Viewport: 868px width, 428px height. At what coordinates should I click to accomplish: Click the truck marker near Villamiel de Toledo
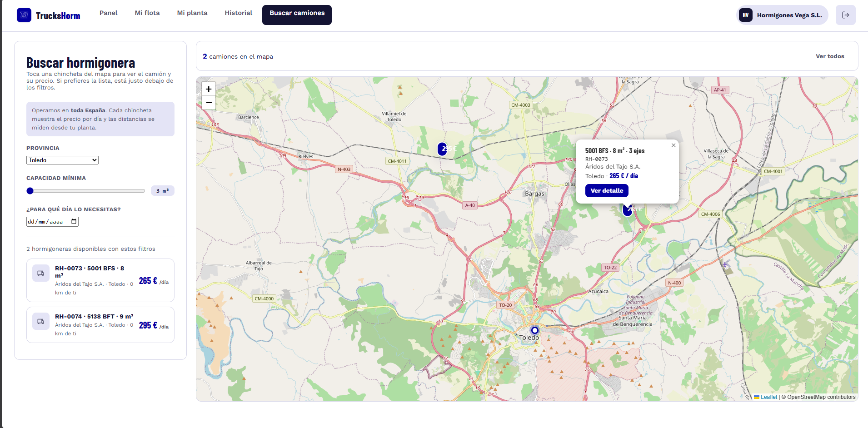443,149
